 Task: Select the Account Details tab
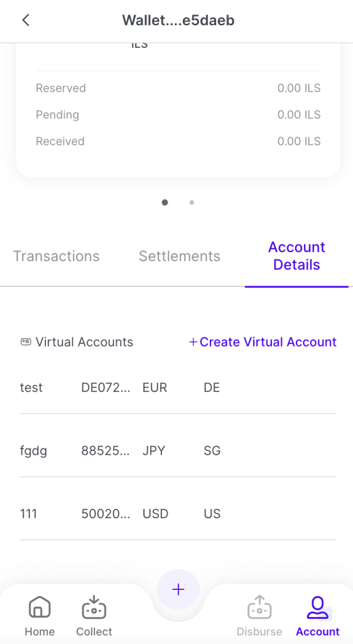click(x=296, y=256)
